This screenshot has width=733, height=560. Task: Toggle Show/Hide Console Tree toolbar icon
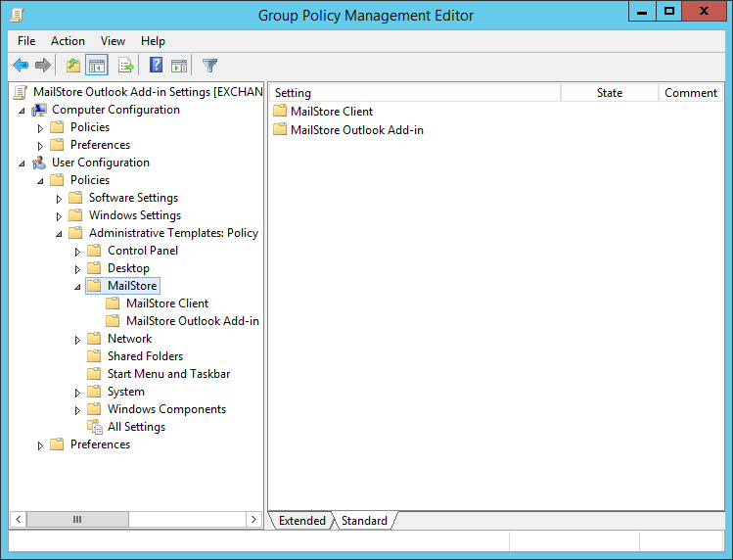pos(97,66)
